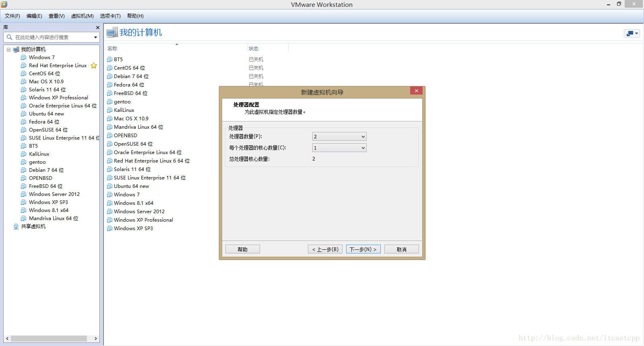
Task: Select Windows XP Professional in library tree
Action: click(x=58, y=98)
